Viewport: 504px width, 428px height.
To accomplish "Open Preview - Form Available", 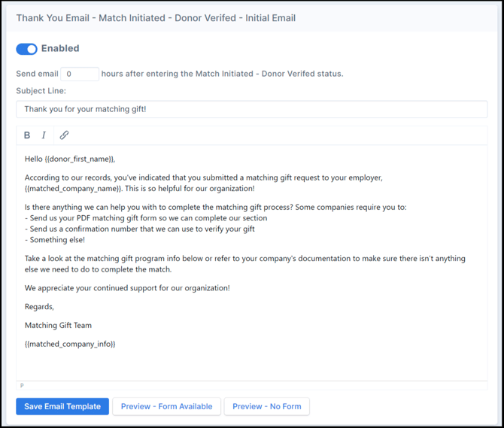I will point(166,406).
